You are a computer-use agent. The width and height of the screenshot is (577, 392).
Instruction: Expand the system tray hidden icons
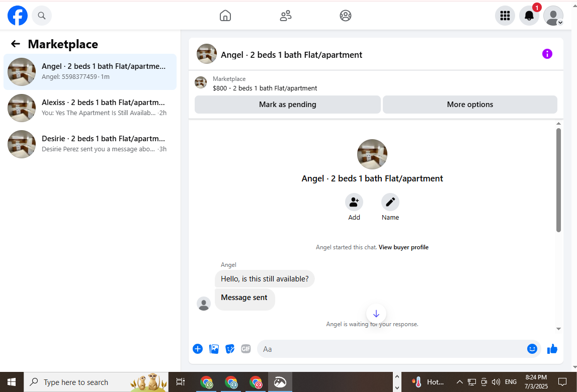point(459,382)
